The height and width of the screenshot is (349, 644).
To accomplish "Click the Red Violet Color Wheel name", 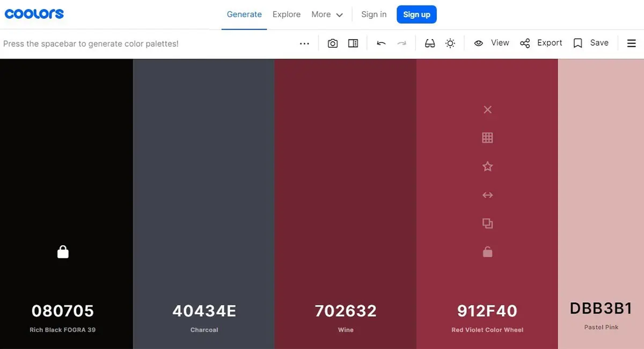I will [x=487, y=330].
